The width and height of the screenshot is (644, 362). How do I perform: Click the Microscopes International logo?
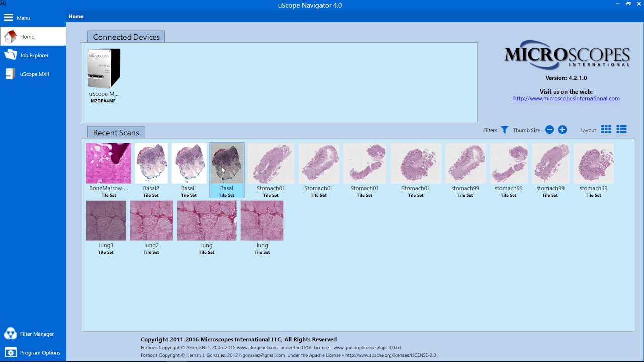(567, 54)
